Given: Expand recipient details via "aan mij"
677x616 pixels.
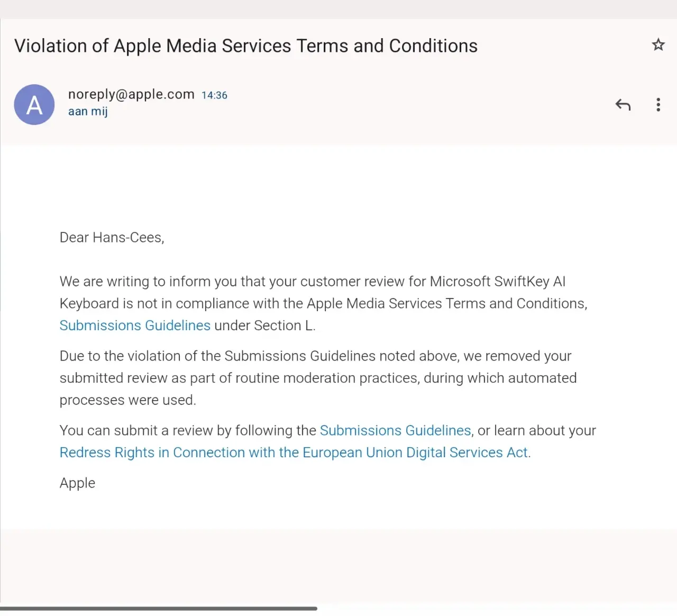Looking at the screenshot, I should [88, 112].
